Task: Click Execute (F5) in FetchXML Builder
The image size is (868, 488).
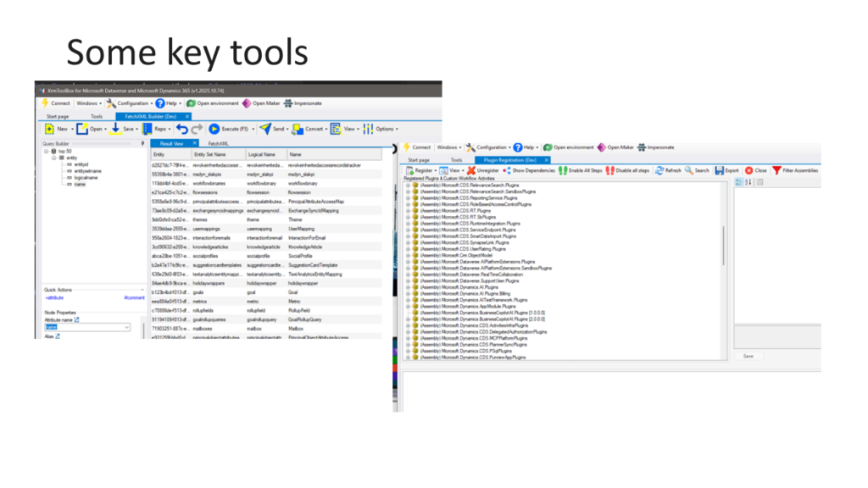Action: click(229, 129)
